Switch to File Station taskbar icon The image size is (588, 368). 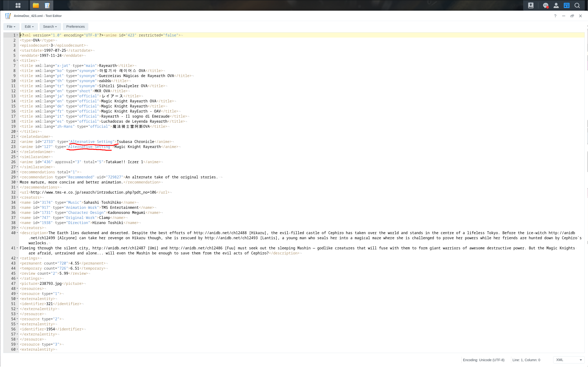click(x=36, y=5)
